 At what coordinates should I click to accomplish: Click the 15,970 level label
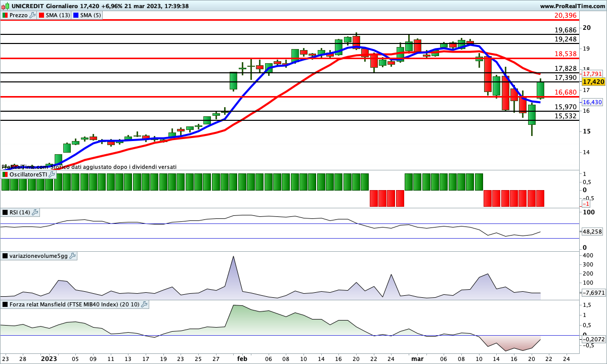tap(566, 107)
